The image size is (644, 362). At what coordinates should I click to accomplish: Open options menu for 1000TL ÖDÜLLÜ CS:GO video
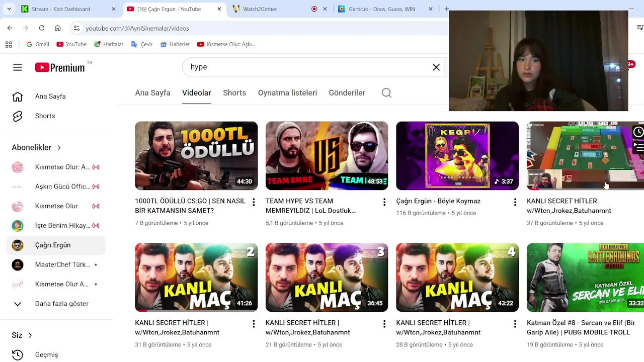point(254,202)
